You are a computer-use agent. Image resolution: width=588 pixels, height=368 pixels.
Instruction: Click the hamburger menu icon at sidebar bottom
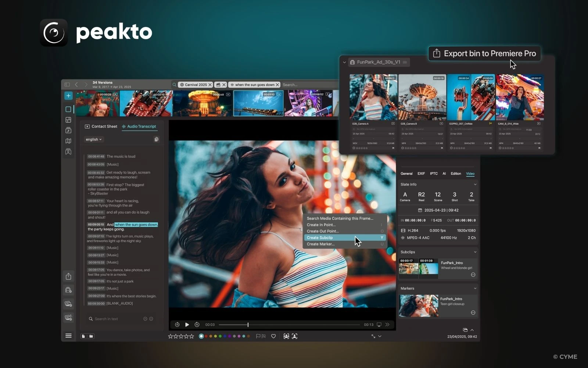[x=68, y=335]
